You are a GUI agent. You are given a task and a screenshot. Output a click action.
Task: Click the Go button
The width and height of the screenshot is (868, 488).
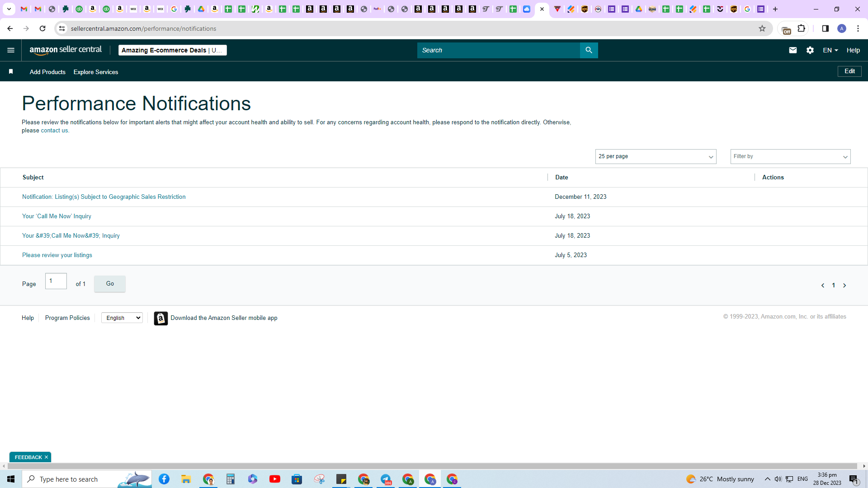(110, 284)
